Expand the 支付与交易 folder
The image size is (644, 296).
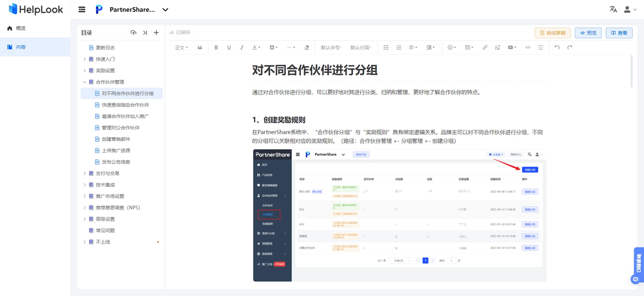point(85,174)
